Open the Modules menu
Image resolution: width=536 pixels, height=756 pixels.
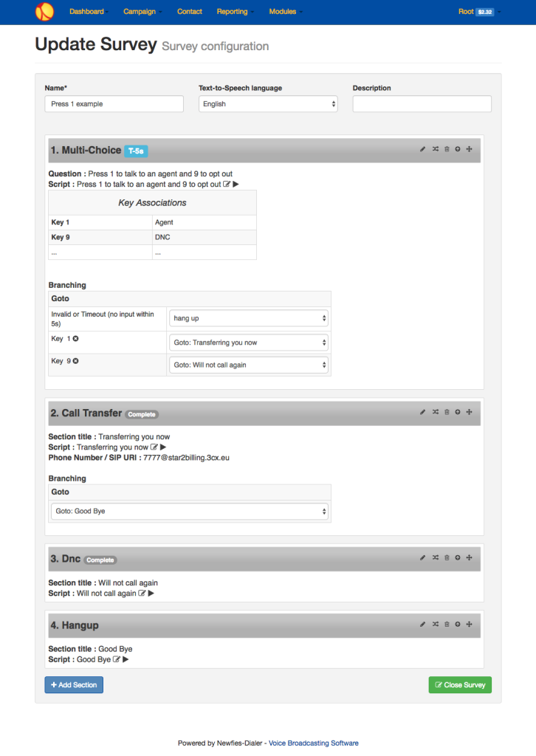283,12
